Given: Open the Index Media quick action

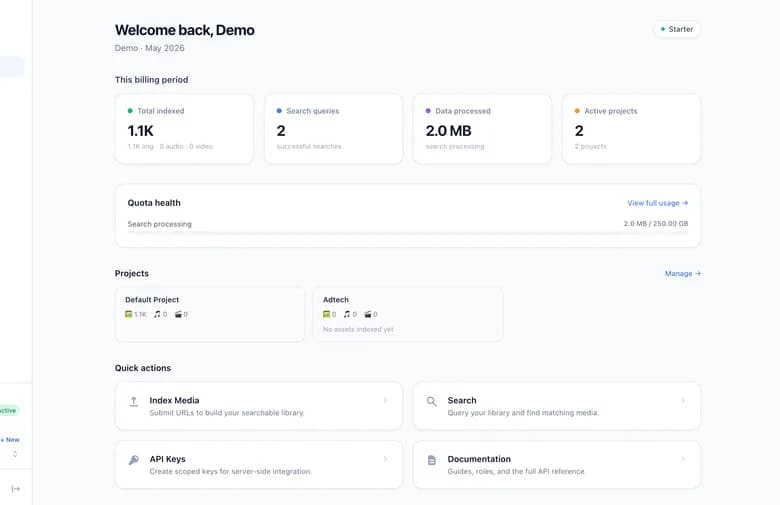Looking at the screenshot, I should click(x=259, y=406).
